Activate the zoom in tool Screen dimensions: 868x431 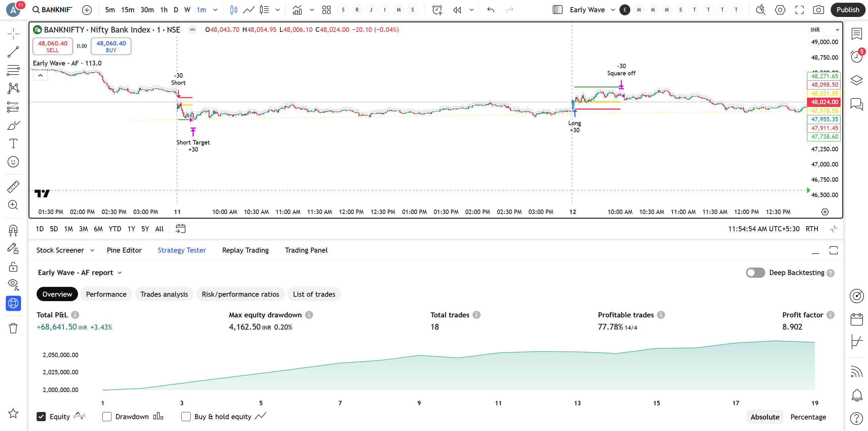(13, 205)
